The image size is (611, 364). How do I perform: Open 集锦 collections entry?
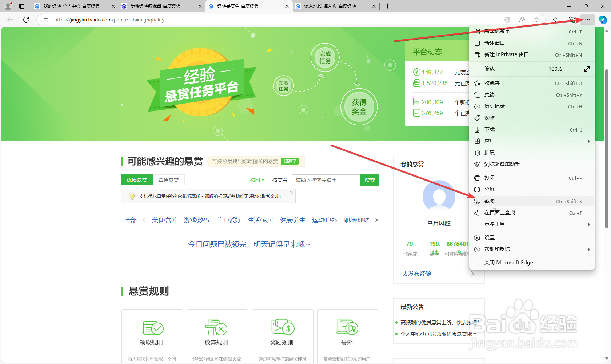coord(532,95)
